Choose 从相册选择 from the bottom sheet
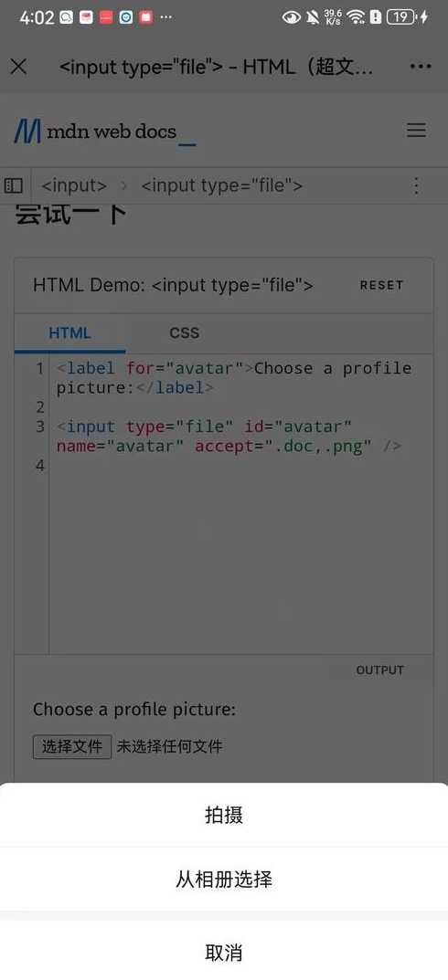Image resolution: width=448 pixels, height=980 pixels. coord(224,880)
